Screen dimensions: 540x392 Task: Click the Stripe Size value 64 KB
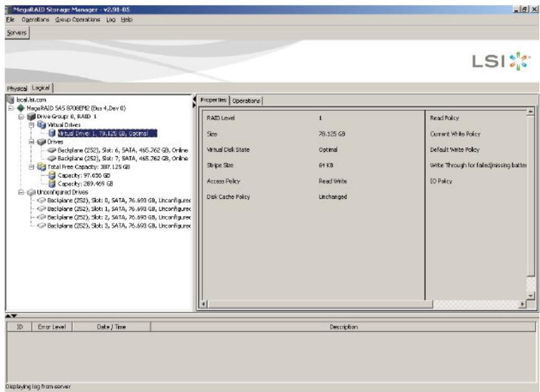pyautogui.click(x=326, y=165)
